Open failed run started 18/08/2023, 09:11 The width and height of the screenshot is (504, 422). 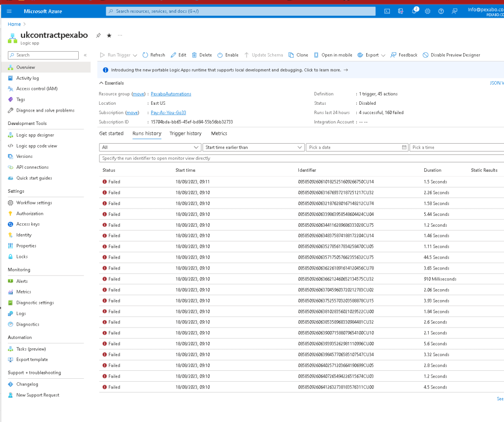point(302,182)
